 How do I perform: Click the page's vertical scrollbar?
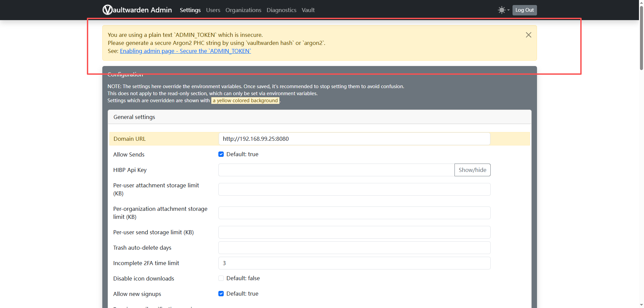tap(641, 37)
